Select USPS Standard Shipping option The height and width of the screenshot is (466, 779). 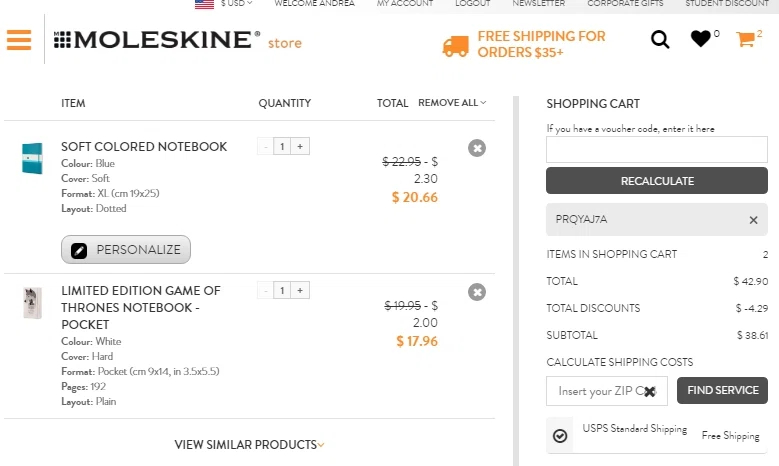[x=560, y=436]
